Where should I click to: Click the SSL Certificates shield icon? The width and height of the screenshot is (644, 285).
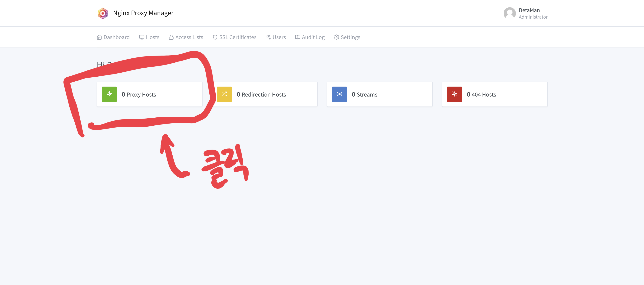pos(215,37)
